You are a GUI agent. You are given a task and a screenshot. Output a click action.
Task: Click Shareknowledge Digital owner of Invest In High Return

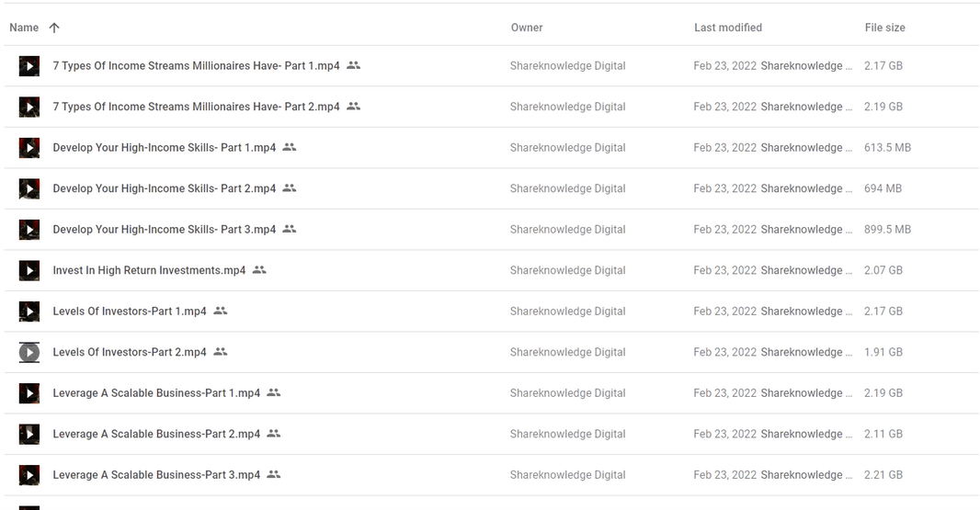coord(567,270)
